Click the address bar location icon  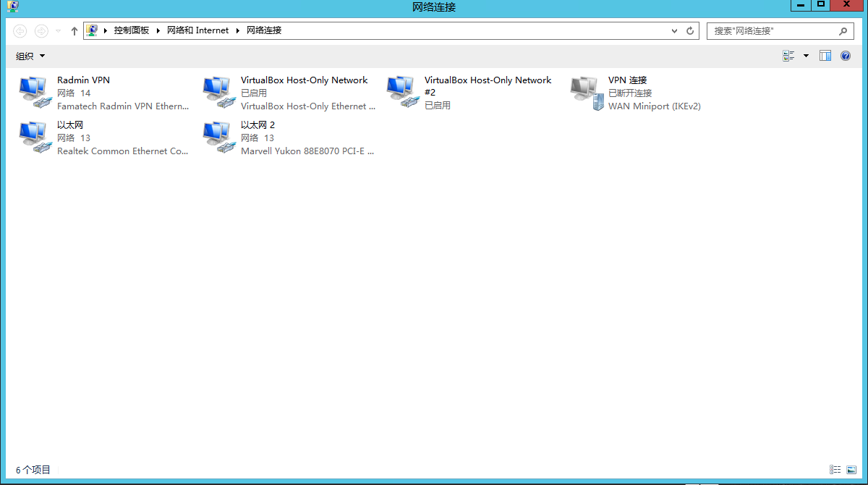coord(92,30)
